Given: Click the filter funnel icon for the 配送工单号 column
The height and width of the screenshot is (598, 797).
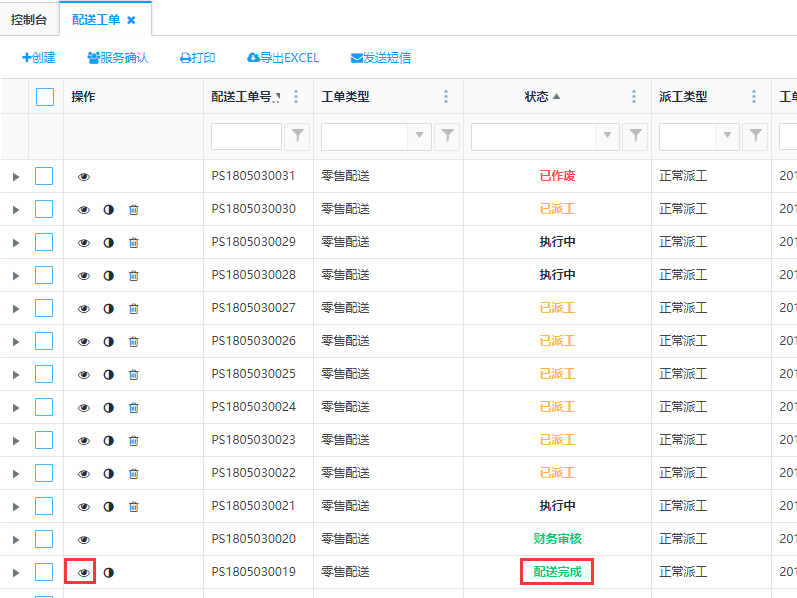Looking at the screenshot, I should 297,136.
